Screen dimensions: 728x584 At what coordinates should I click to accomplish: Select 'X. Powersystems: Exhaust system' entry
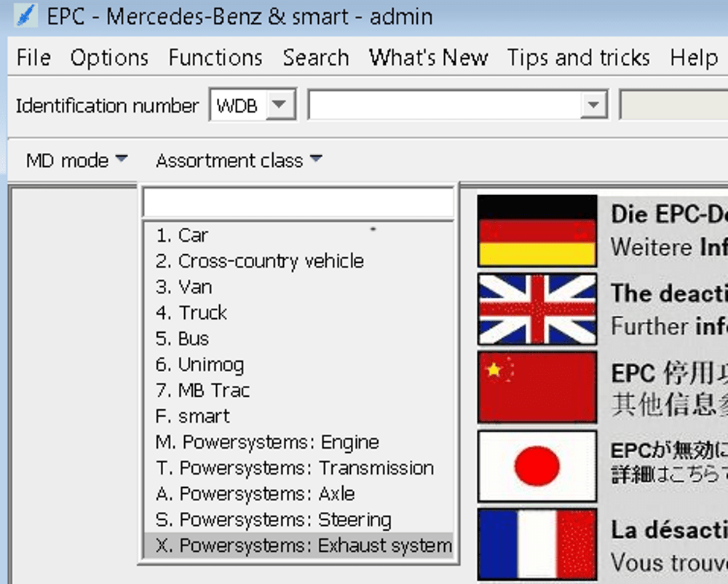(x=298, y=545)
